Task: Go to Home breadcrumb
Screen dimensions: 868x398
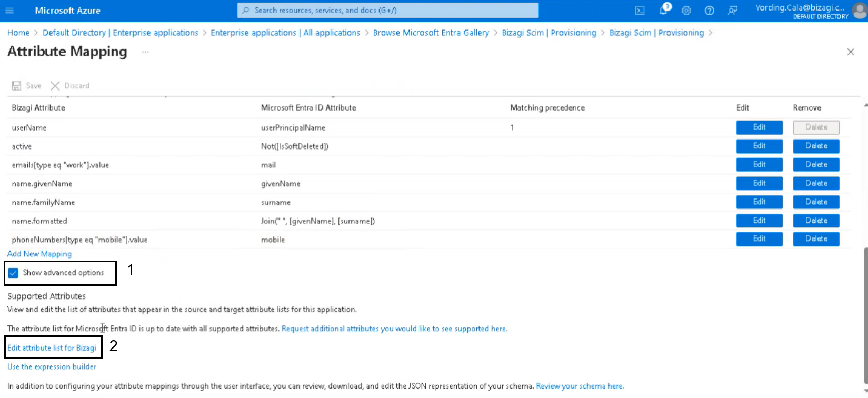Action: click(18, 33)
